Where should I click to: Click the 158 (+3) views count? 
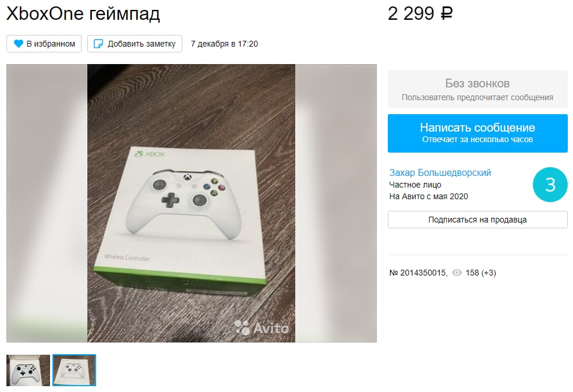click(x=480, y=273)
